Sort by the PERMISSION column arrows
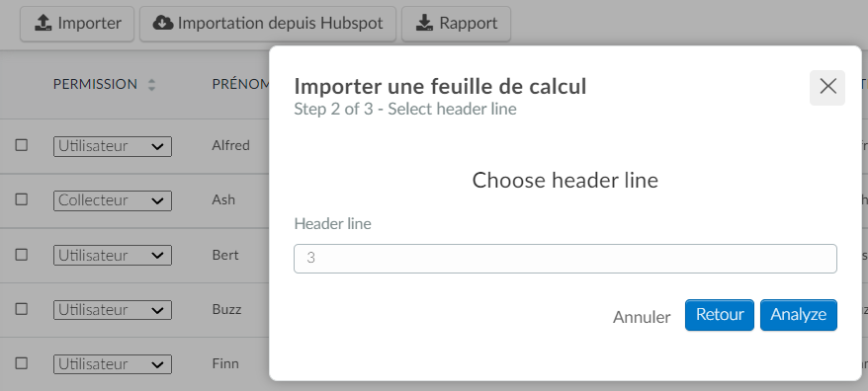 tap(151, 85)
